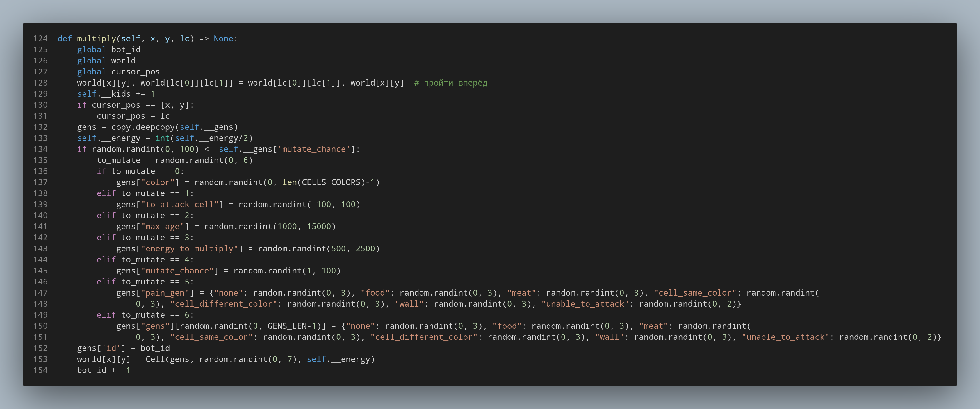Click 'None' return annotation
Viewport: 980px width, 409px height.
click(223, 39)
